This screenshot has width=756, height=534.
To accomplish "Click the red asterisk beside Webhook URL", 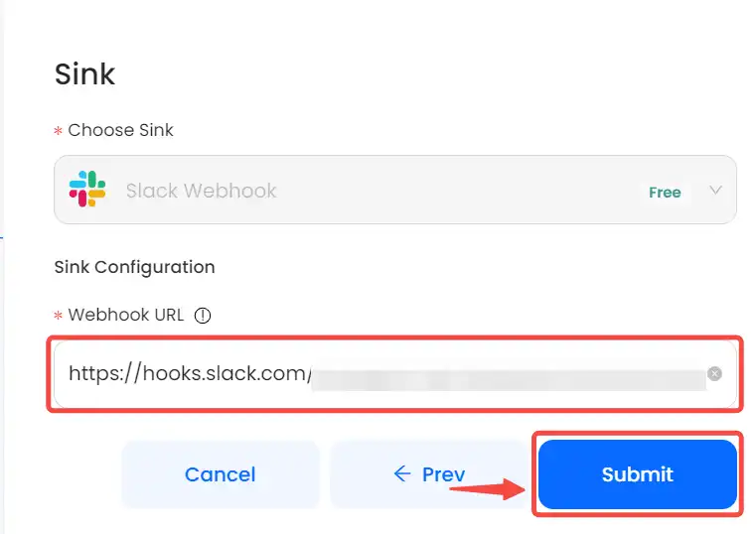I will (x=59, y=316).
